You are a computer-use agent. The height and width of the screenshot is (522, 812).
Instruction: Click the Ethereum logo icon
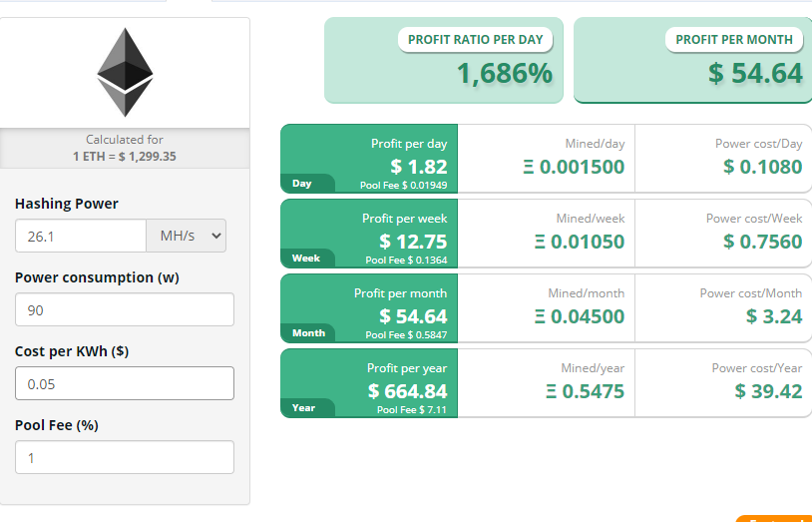pos(125,72)
